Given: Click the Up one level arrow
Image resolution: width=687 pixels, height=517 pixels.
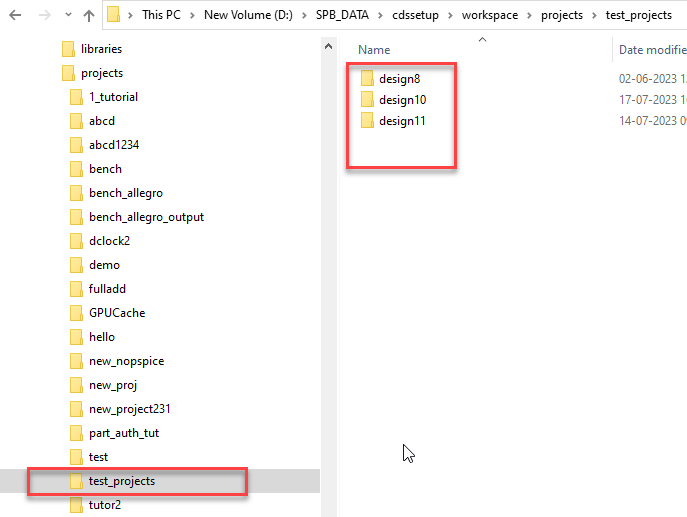Looking at the screenshot, I should click(x=89, y=16).
